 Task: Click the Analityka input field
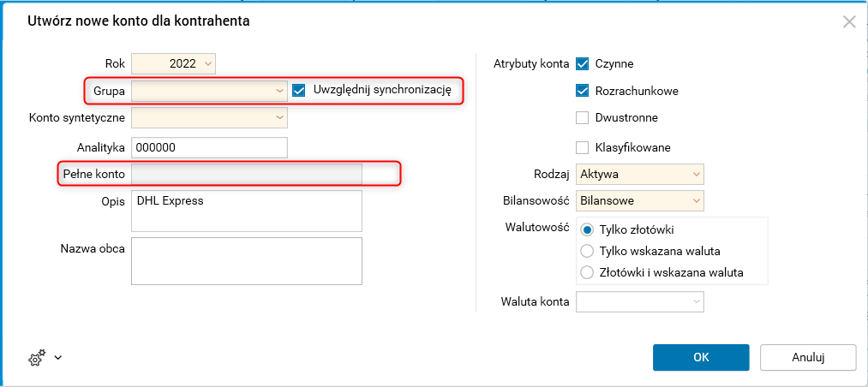tap(209, 147)
